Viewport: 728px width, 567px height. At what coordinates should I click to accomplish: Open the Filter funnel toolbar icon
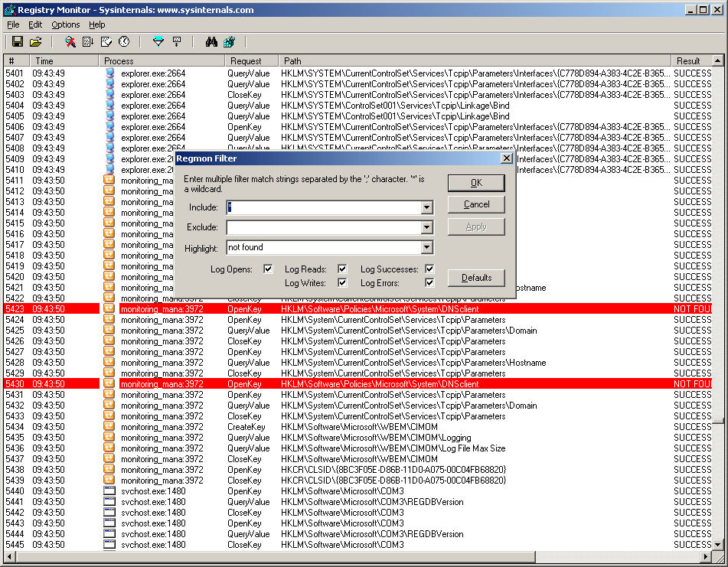coord(158,42)
